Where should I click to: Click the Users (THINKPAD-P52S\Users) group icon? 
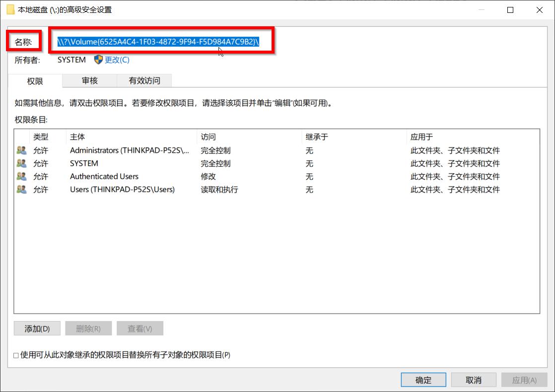21,189
